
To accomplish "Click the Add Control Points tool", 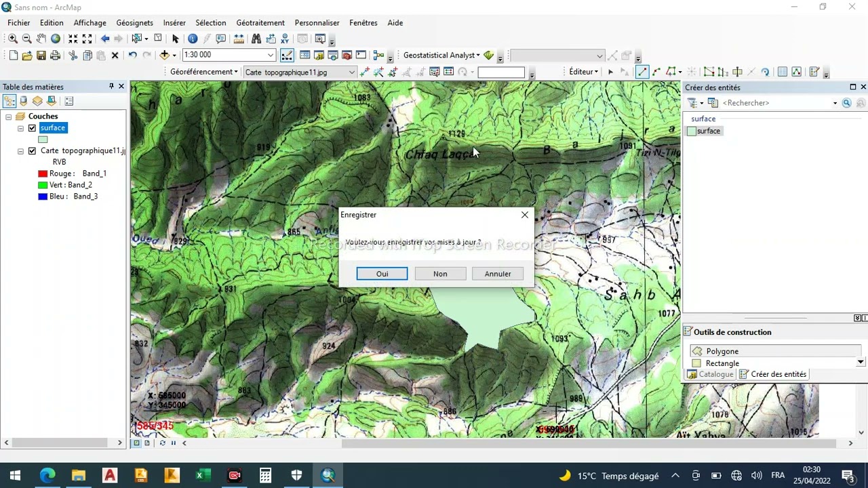I will point(365,72).
